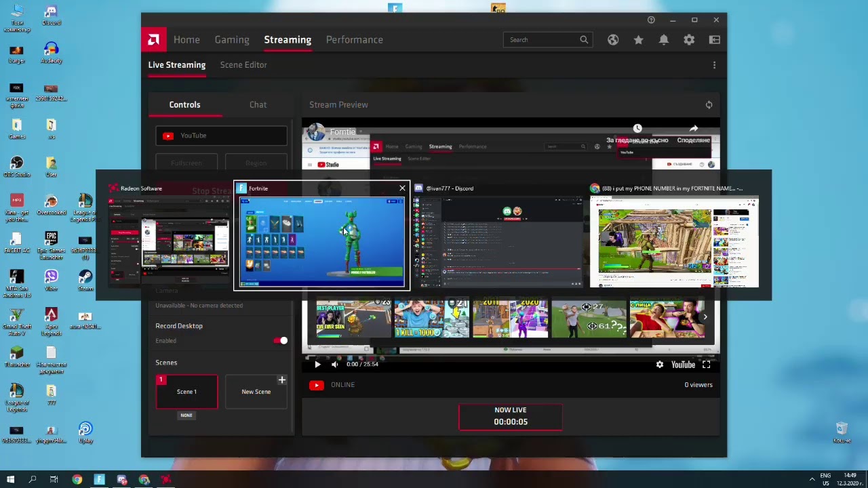Screen dimensions: 868x488
Task: Click the favorites star icon
Action: pos(638,39)
